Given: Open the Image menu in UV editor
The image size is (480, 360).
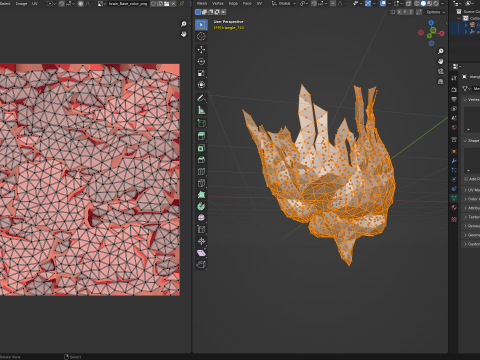Looking at the screenshot, I should [21, 4].
